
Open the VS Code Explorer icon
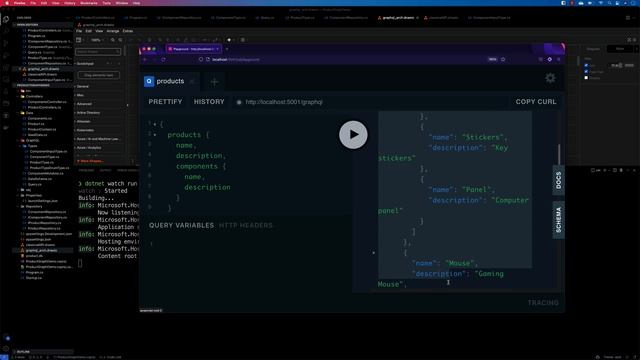(x=6, y=19)
